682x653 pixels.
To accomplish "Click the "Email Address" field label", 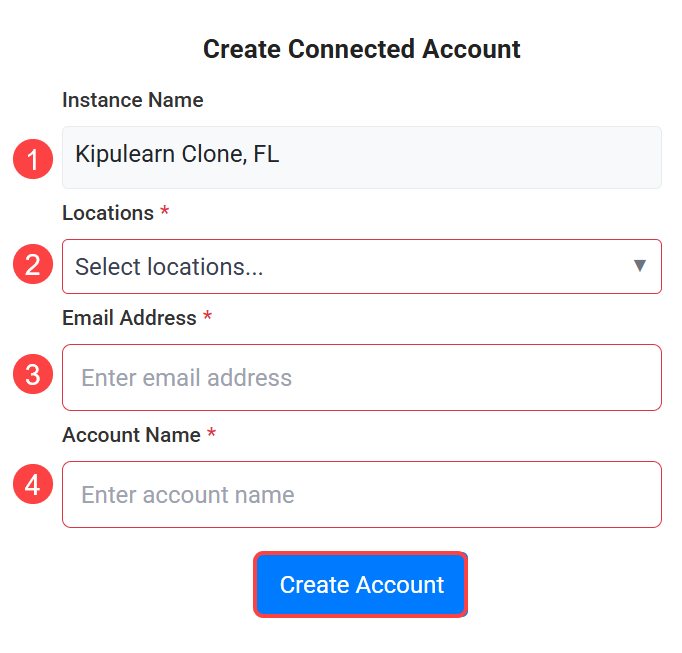I will [129, 318].
